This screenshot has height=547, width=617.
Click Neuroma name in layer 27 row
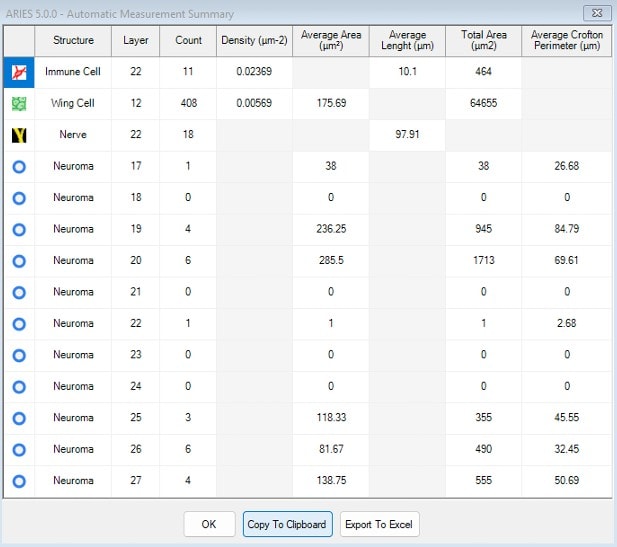point(73,480)
